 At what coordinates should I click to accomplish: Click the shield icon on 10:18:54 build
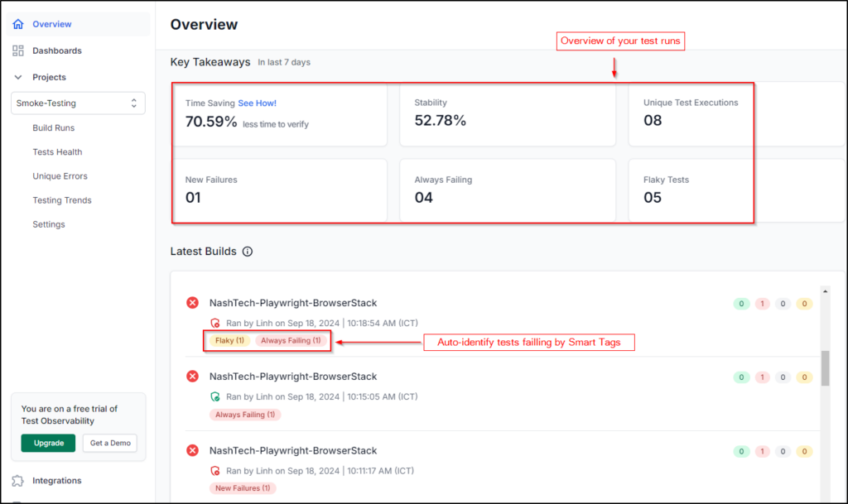pos(215,323)
